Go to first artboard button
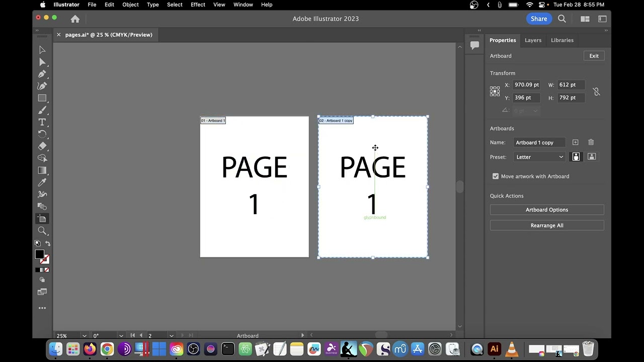This screenshot has height=362, width=644. (133, 335)
